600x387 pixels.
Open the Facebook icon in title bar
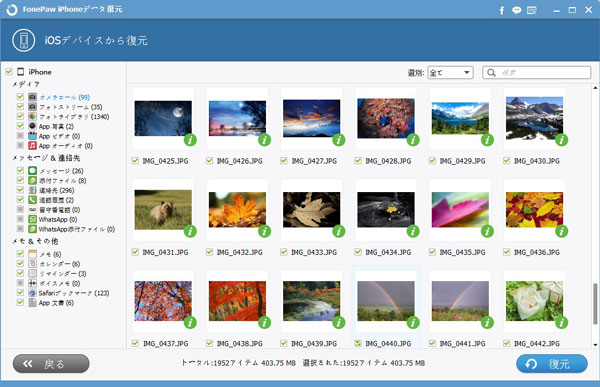click(x=501, y=10)
